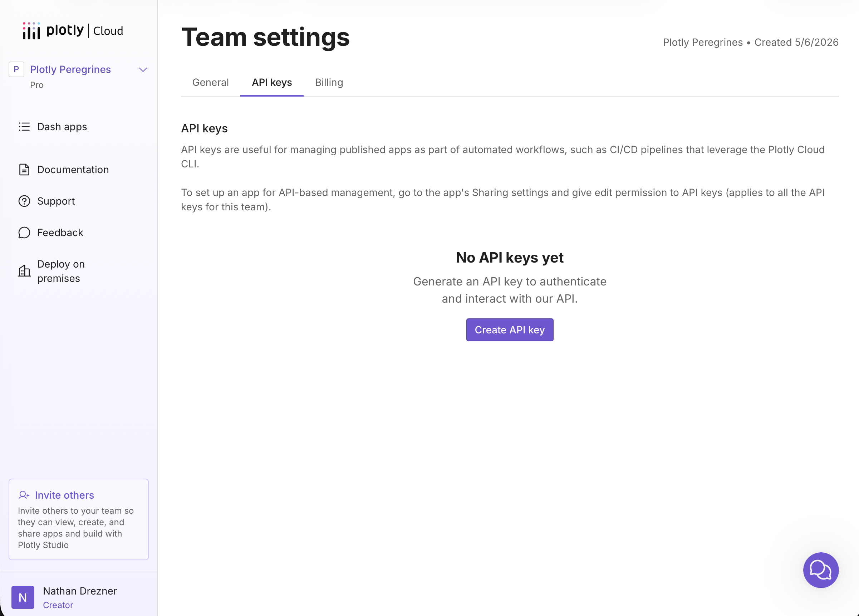Select the API keys tab

(272, 82)
